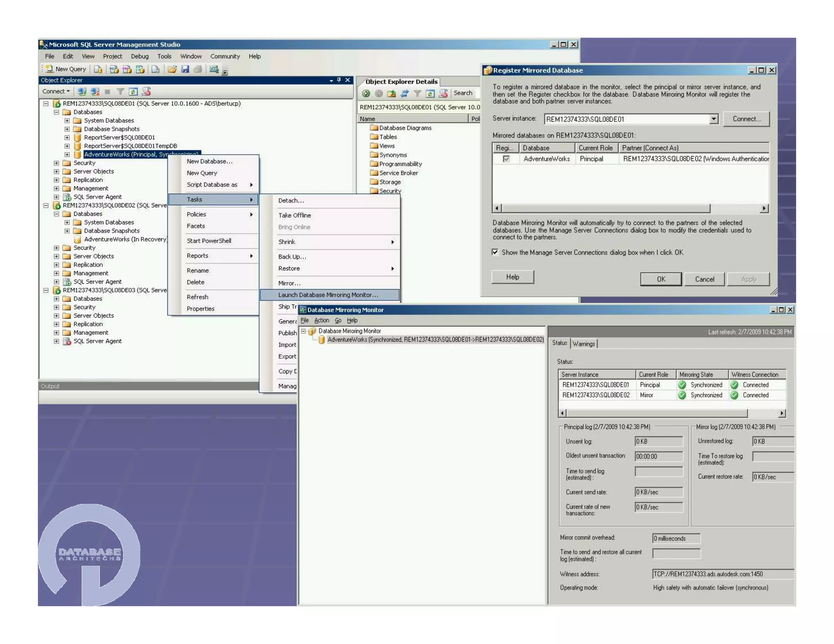This screenshot has height=644, width=834.
Task: Click the Filter icon in Object Explorer toolbar
Action: [120, 92]
